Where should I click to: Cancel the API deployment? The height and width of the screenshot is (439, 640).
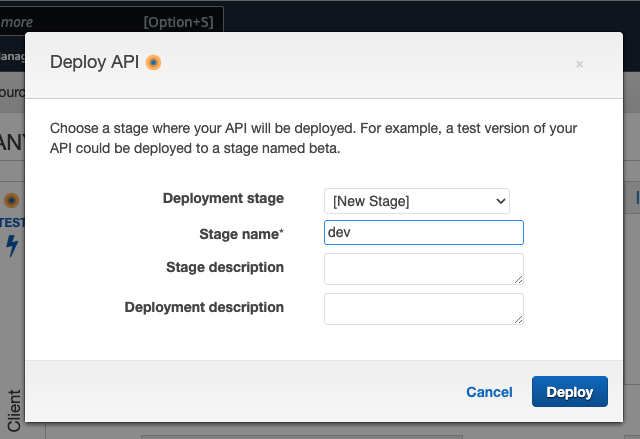489,392
